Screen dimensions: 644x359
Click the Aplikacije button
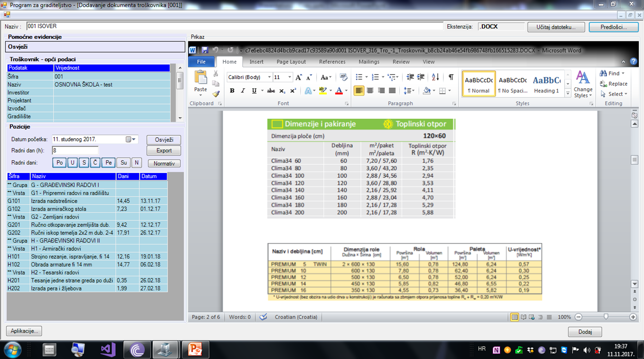(24, 331)
